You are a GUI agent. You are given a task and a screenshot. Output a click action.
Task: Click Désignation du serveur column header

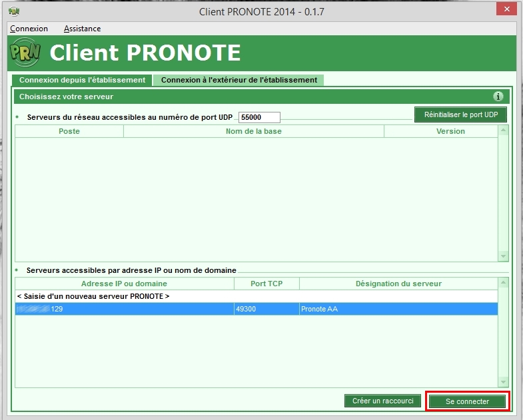(x=398, y=284)
